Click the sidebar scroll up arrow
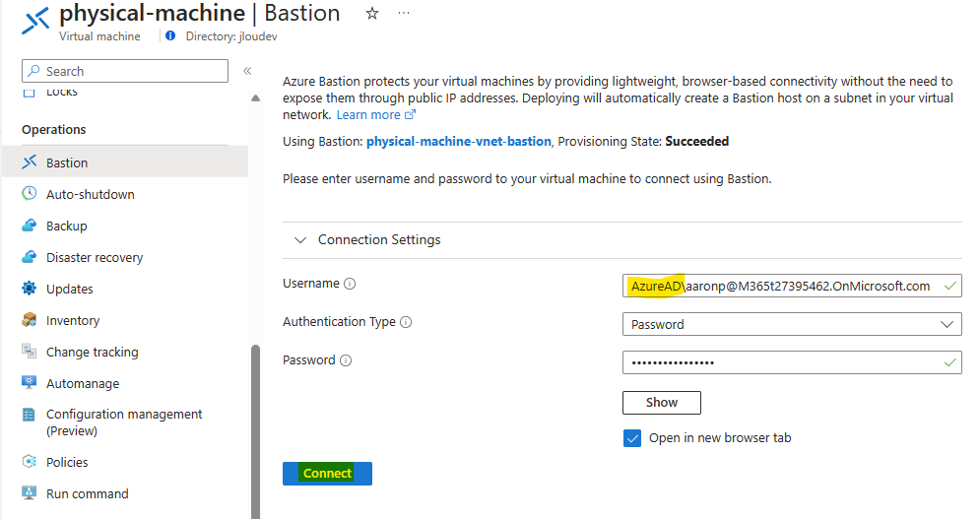This screenshot has height=519, width=980. [255, 98]
